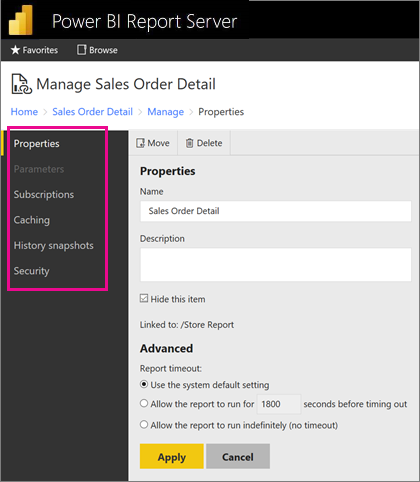Select run indefinitely (no timeout) radio
This screenshot has height=482, width=420.
click(144, 425)
